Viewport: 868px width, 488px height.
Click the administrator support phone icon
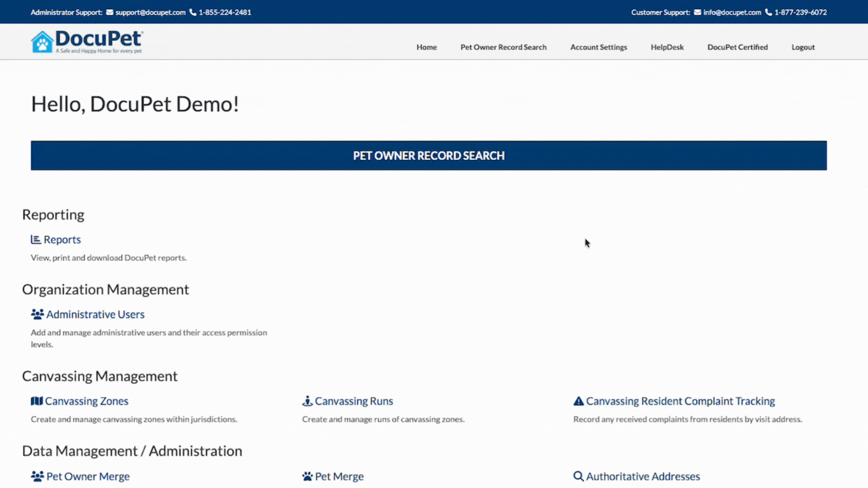pos(193,12)
